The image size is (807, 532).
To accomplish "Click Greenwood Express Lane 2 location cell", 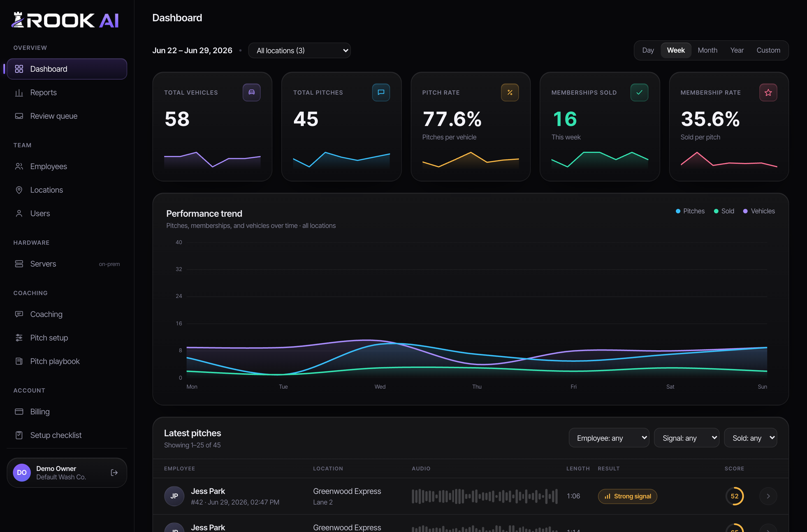I will (347, 496).
